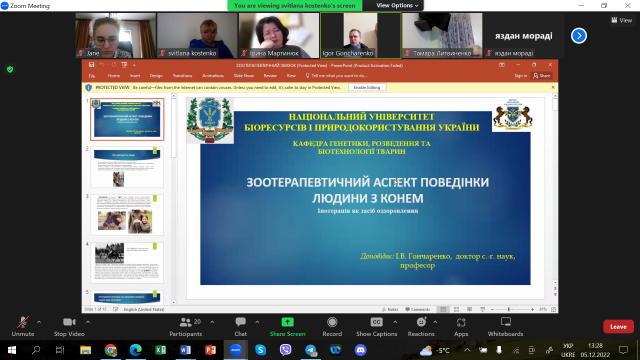Open PowerPoint Home tab
The image size is (640, 360).
point(113,76)
